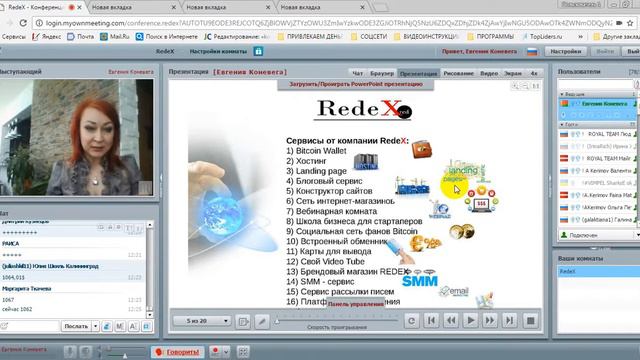Click the Russian flag language icon
The width and height of the screenshot is (640, 360).
[x=532, y=52]
